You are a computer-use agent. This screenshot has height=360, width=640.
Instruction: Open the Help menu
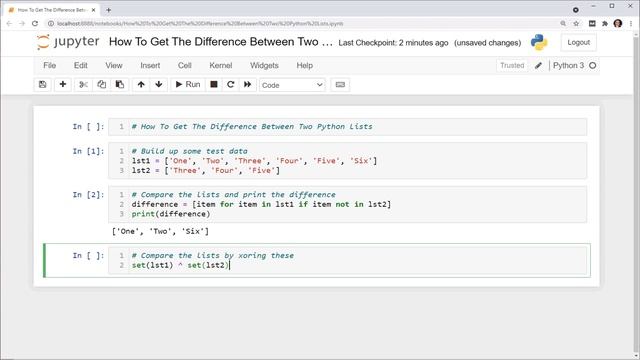pos(304,65)
